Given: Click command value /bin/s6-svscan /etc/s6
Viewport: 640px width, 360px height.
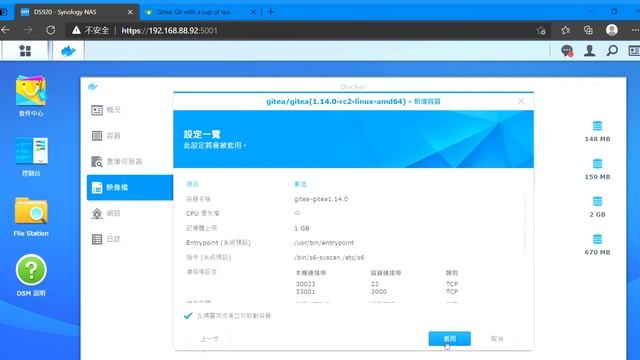Looking at the screenshot, I should (x=329, y=258).
